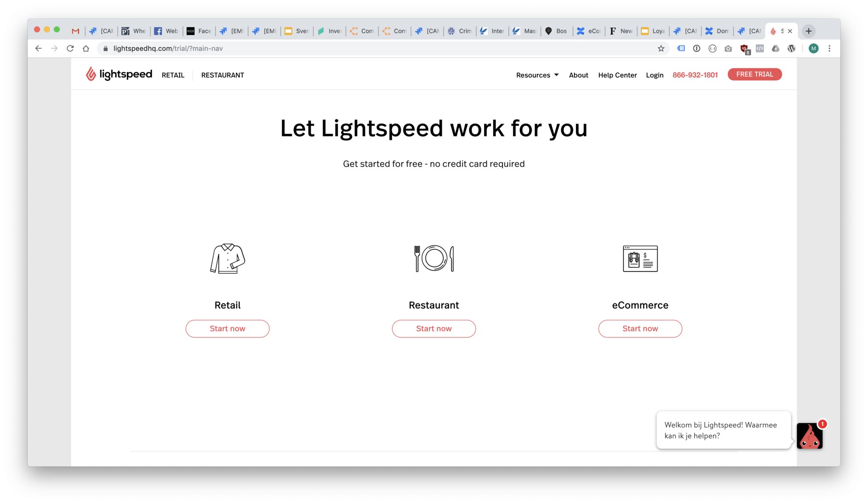
Task: Bookmark page with star icon
Action: (x=661, y=48)
